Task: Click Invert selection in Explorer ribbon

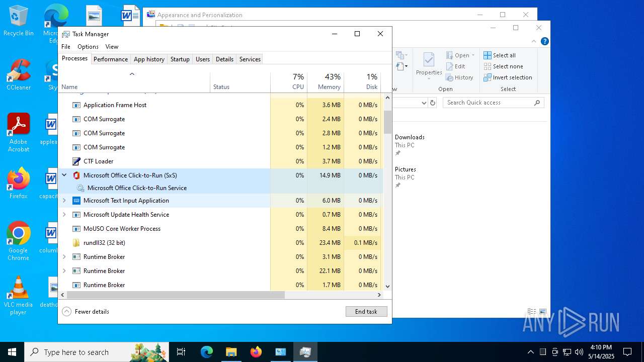Action: [x=508, y=77]
